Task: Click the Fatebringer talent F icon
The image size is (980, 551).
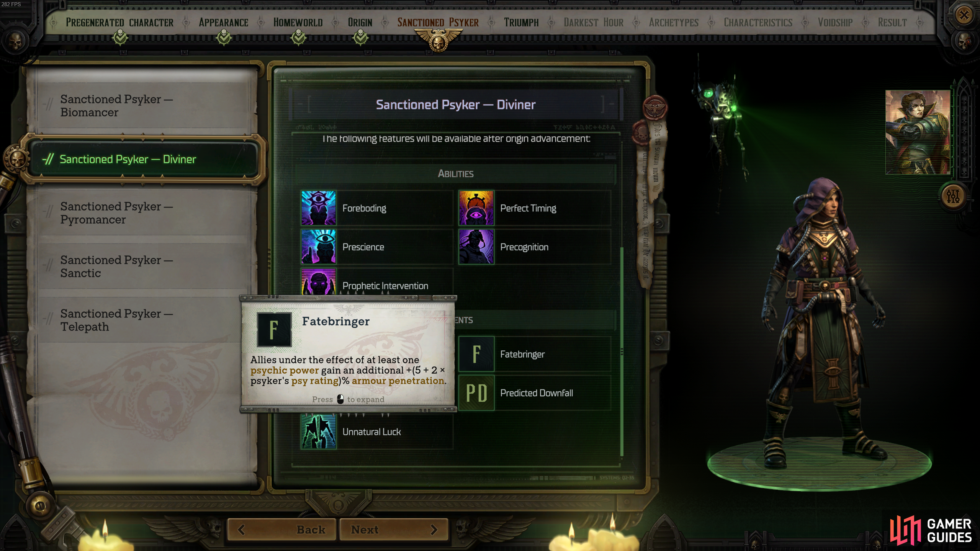Action: (476, 354)
